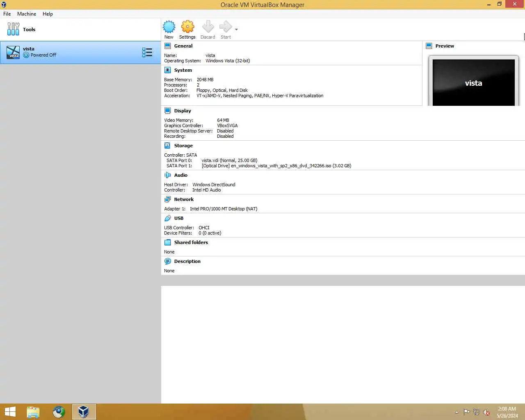Viewport: 525px width, 420px height.
Task: Click the Windows DirectSound host driver value
Action: [x=214, y=185]
